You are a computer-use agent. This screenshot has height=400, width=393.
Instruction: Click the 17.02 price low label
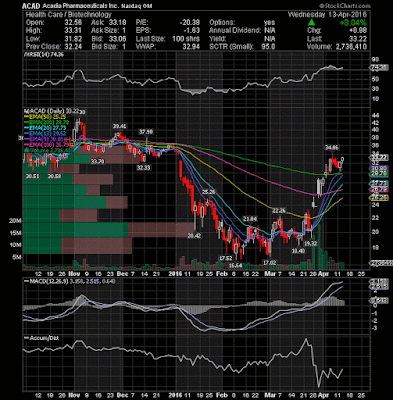[269, 263]
